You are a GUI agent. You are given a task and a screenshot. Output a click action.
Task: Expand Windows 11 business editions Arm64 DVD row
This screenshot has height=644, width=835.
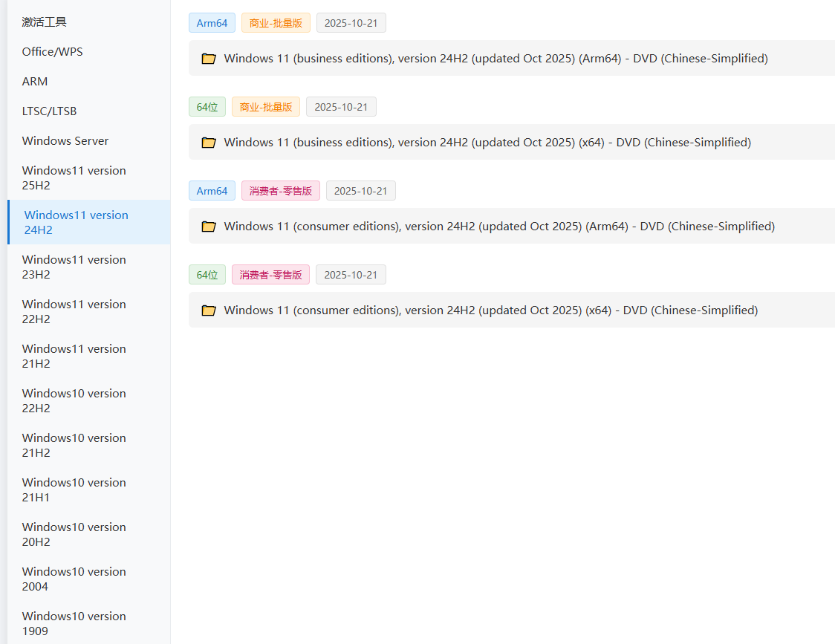[x=496, y=59]
